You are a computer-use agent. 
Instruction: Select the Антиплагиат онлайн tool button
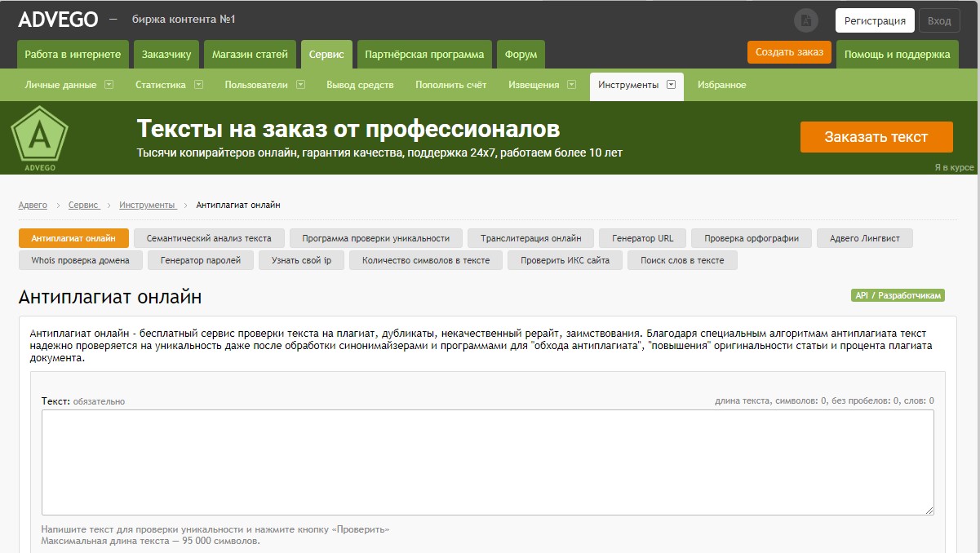coord(73,238)
